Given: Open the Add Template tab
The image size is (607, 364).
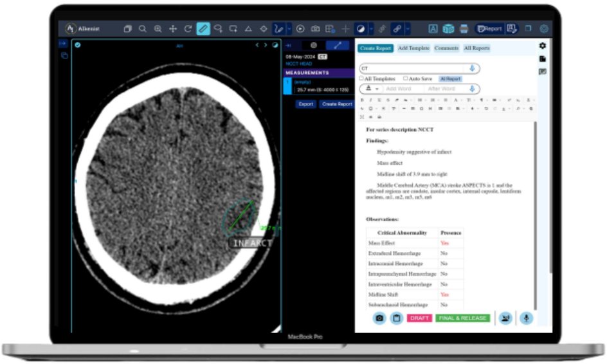Looking at the screenshot, I should pos(413,48).
